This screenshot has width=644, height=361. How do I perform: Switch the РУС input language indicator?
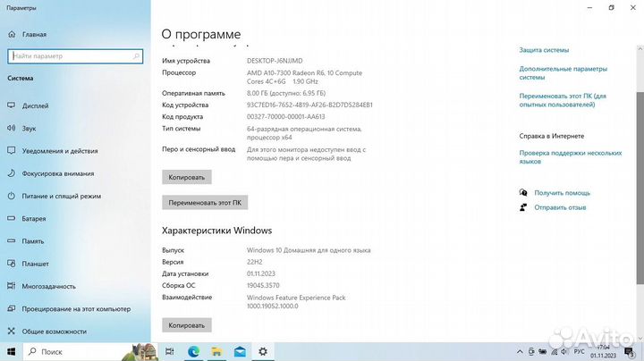[579, 351]
